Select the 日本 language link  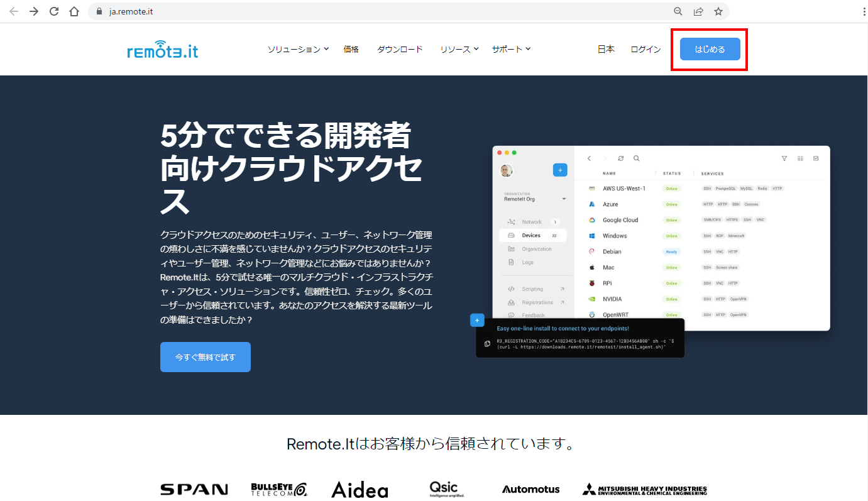(606, 49)
